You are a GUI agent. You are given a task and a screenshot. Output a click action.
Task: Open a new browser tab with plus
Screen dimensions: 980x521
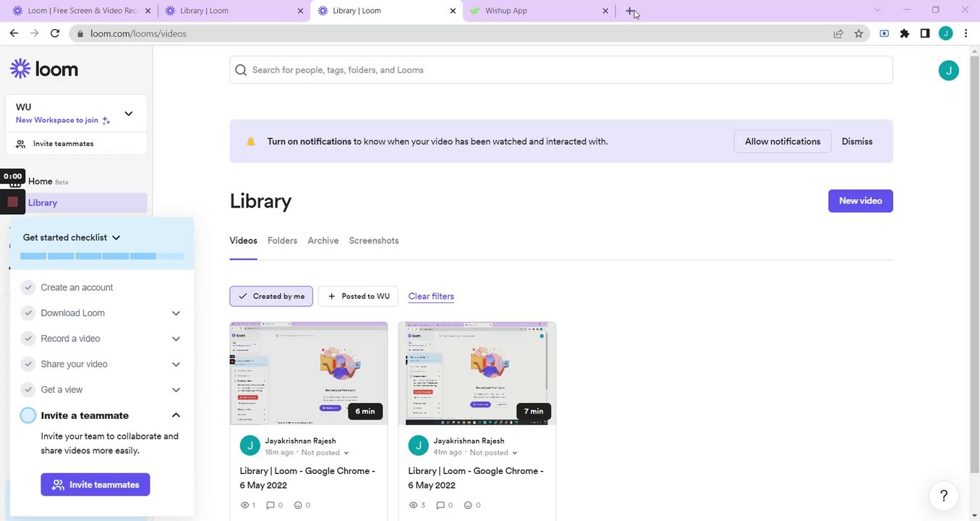tap(630, 11)
